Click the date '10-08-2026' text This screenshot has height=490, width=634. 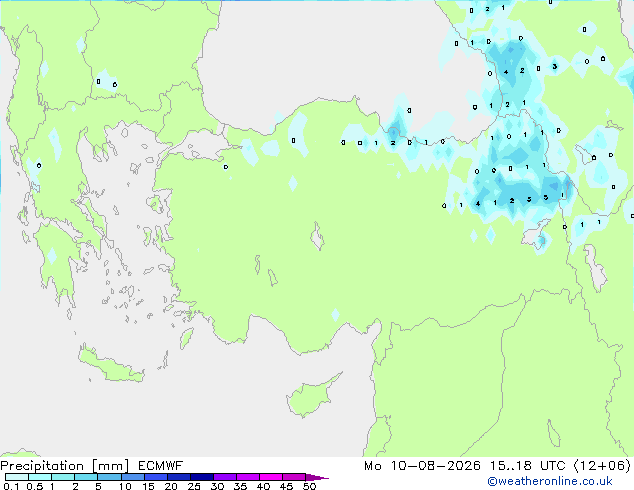tap(435, 466)
